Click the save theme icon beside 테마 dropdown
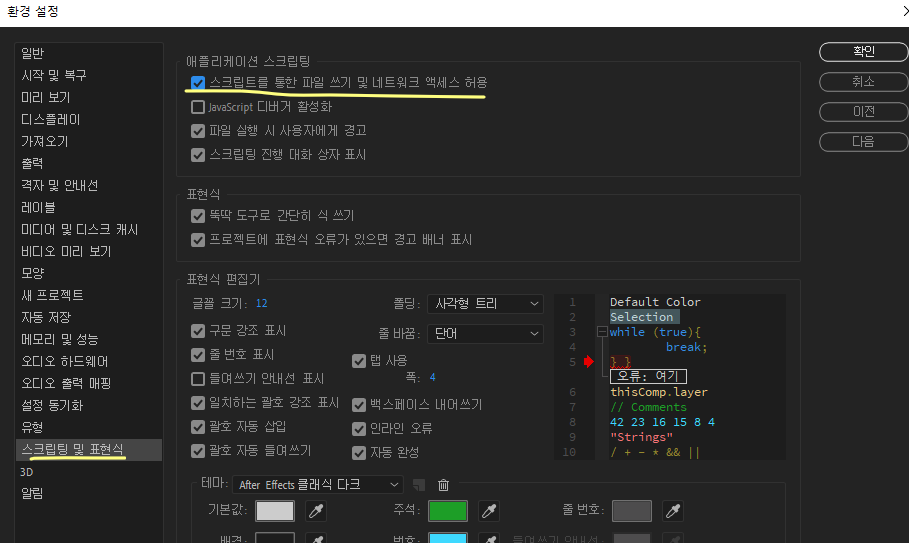This screenshot has width=909, height=543. pos(419,484)
